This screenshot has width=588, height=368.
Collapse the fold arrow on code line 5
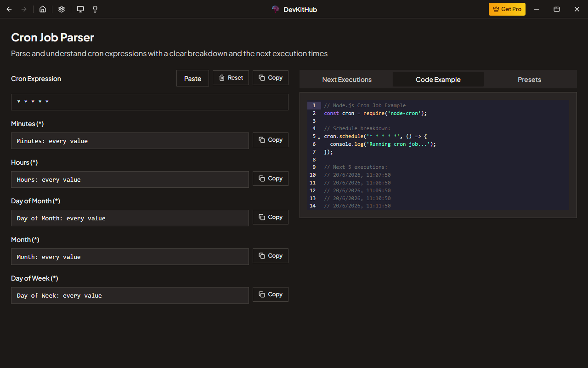[319, 137]
